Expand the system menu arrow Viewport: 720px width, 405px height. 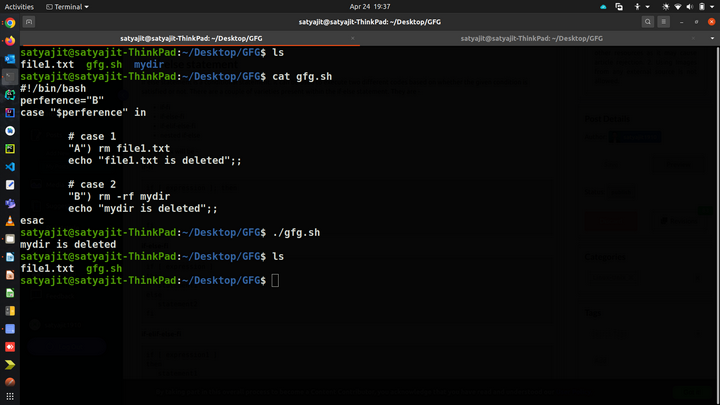click(x=712, y=7)
